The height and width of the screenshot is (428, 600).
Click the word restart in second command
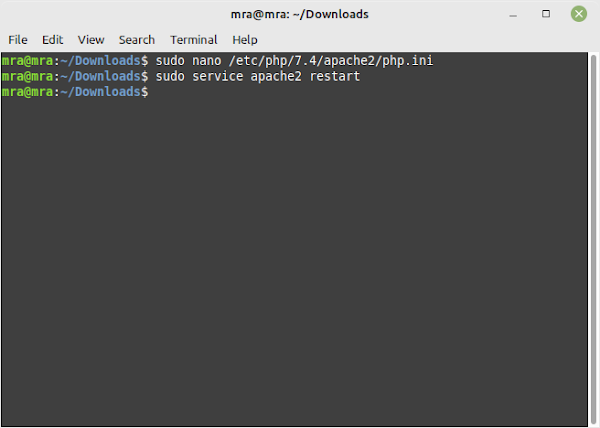click(x=335, y=76)
